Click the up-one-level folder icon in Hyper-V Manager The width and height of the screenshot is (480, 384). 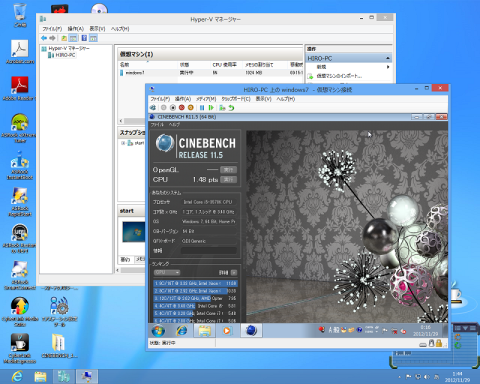pos(64,38)
